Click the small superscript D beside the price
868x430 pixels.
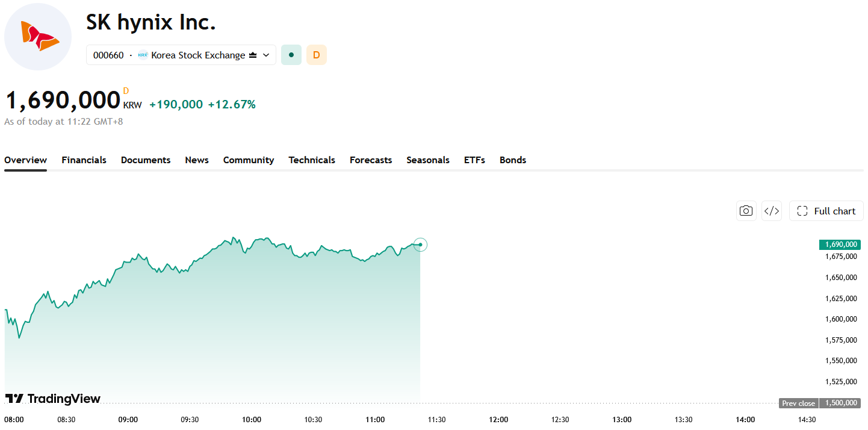coord(126,91)
